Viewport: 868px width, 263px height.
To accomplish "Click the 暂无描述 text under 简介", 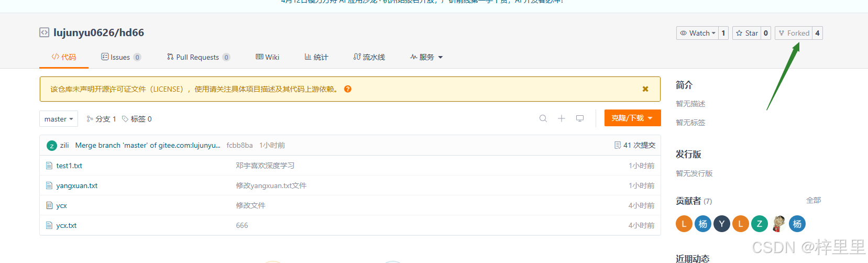I will click(690, 104).
